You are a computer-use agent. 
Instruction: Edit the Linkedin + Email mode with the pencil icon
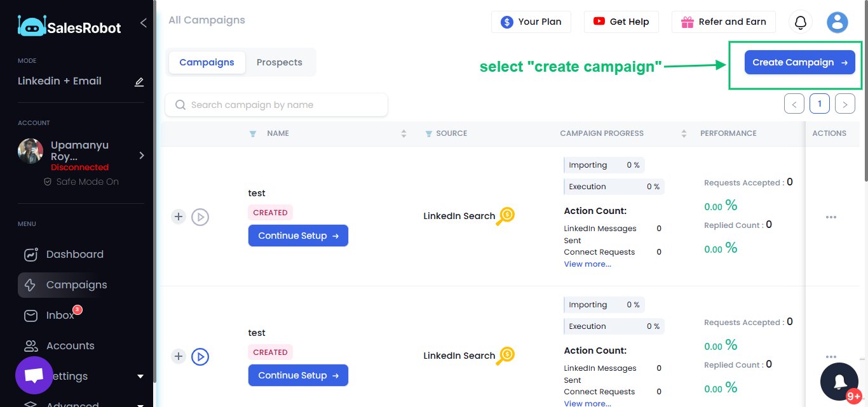click(139, 81)
